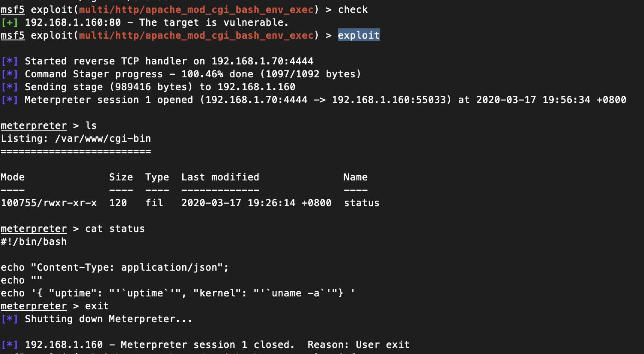This screenshot has width=644, height=354.
Task: Click the highlighted word "exploit" command
Action: point(359,35)
